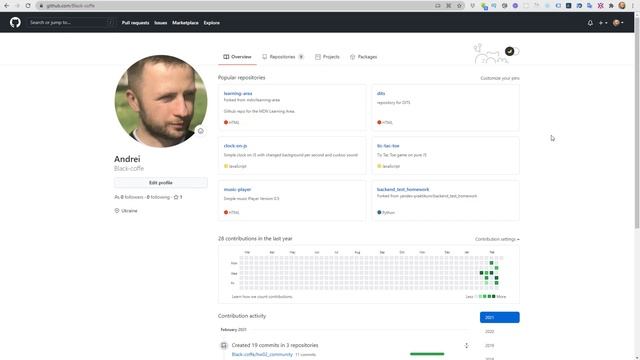Click the Repositories tab repo icon

pos(264,57)
